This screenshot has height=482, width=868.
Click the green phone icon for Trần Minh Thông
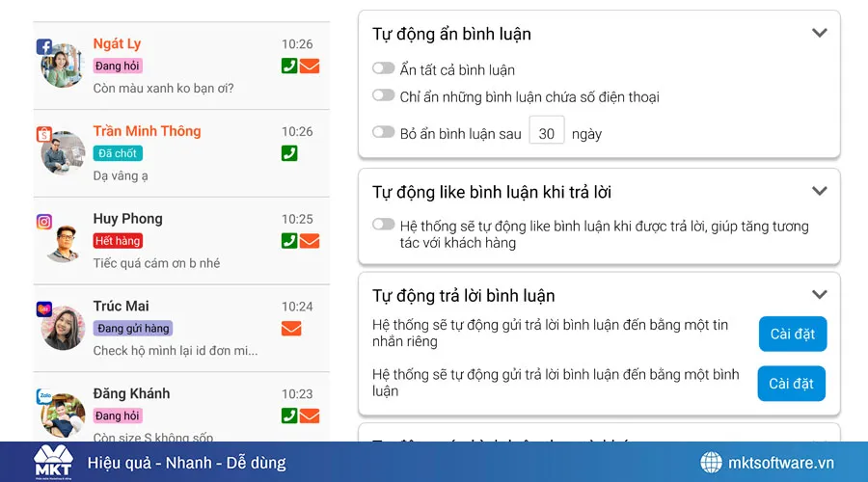click(289, 153)
